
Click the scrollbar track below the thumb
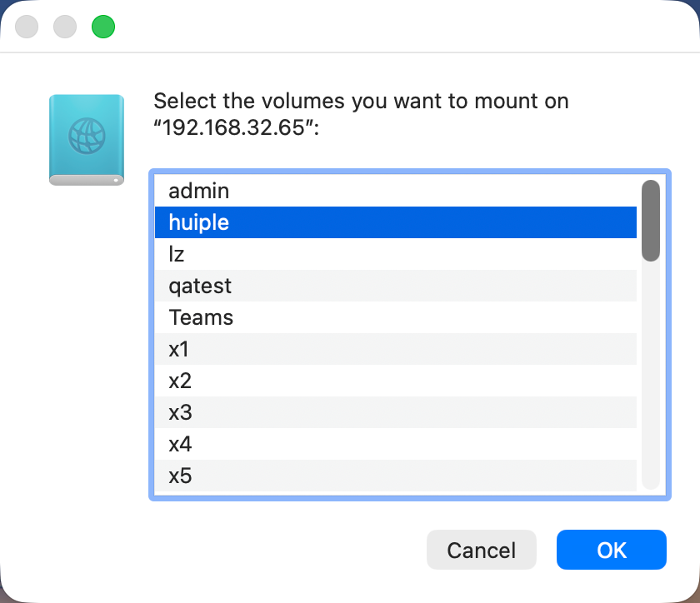(651, 375)
